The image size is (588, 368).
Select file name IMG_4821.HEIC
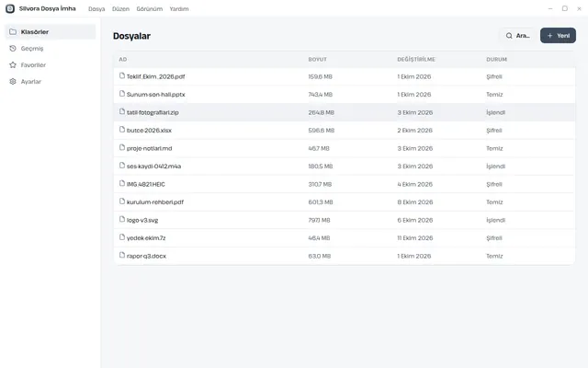[x=145, y=184]
